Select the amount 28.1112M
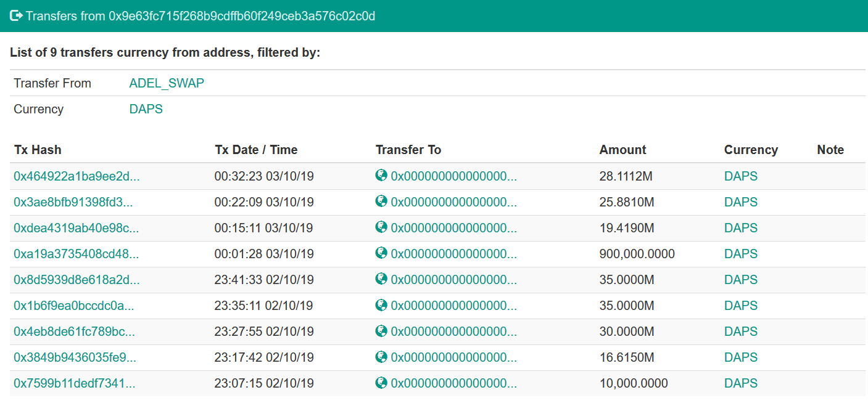The height and width of the screenshot is (403, 868). pos(626,176)
